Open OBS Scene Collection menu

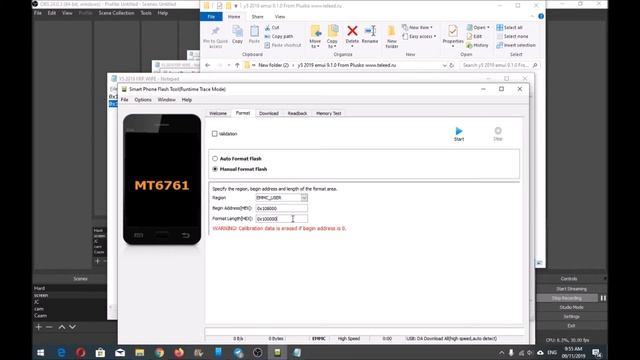click(x=116, y=13)
